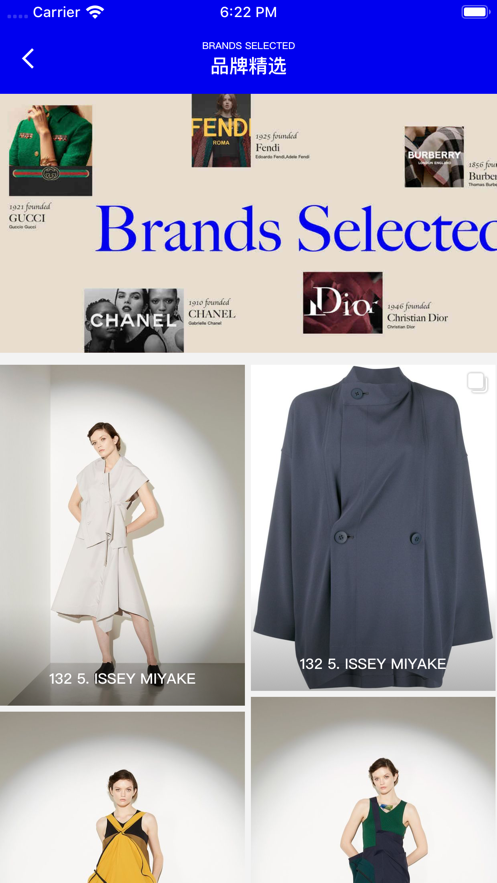Open the Fendi Roma brand tile
This screenshot has height=883, width=497.
click(221, 131)
